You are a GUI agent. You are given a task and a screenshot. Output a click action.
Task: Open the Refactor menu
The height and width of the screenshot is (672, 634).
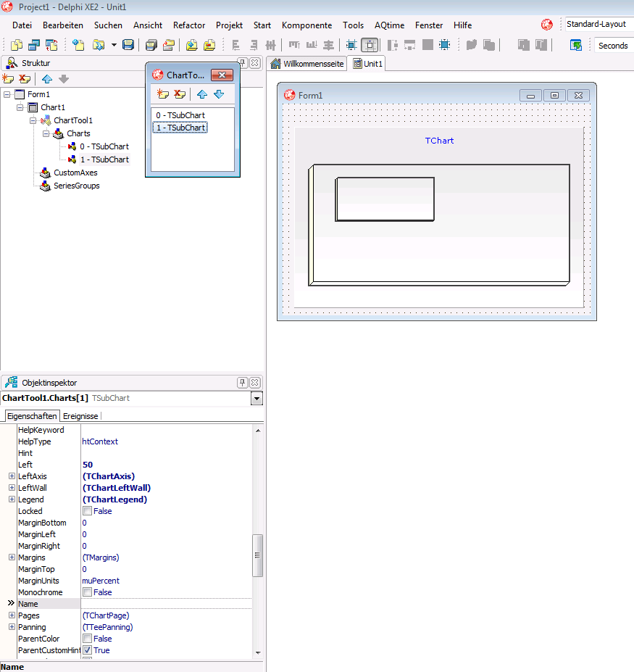point(189,25)
